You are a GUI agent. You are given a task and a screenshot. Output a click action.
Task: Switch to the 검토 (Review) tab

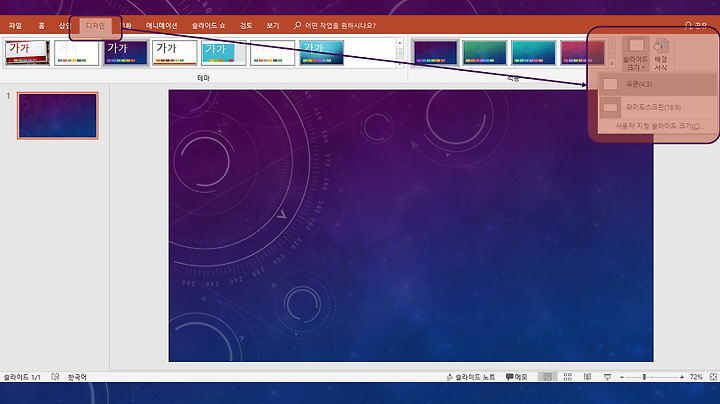[x=246, y=26]
